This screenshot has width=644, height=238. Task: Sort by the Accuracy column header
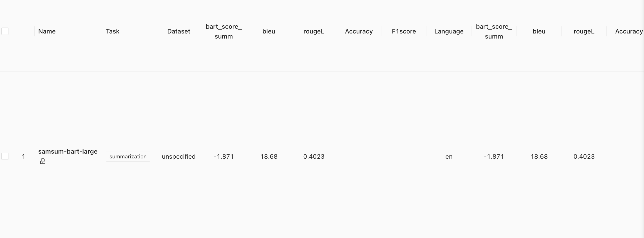click(359, 31)
